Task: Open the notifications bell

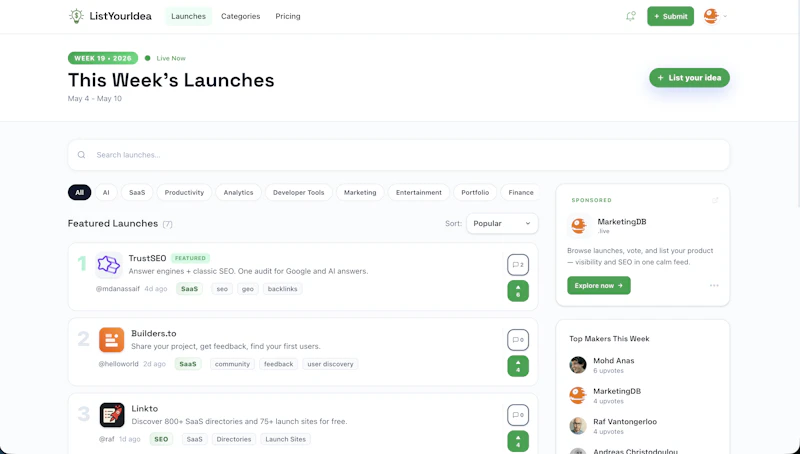Action: click(x=631, y=16)
